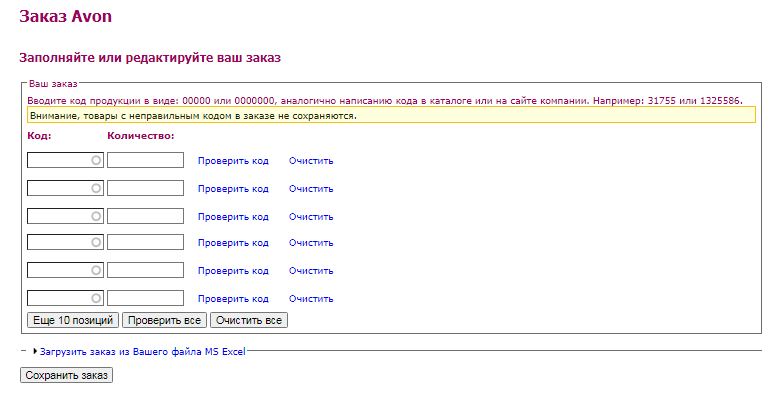The height and width of the screenshot is (401, 776).
Task: Click the 'Количество:' column label
Action: (141, 136)
